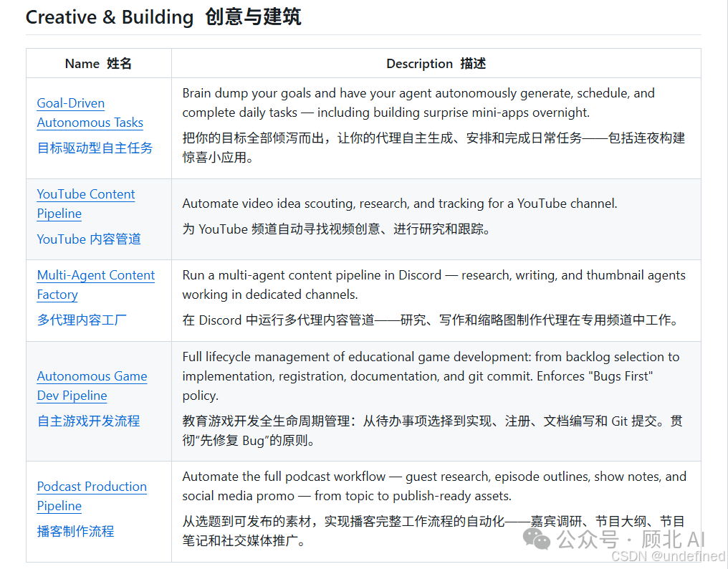
Task: Click the 'Automate video idea scouting' sentence
Action: coord(400,204)
